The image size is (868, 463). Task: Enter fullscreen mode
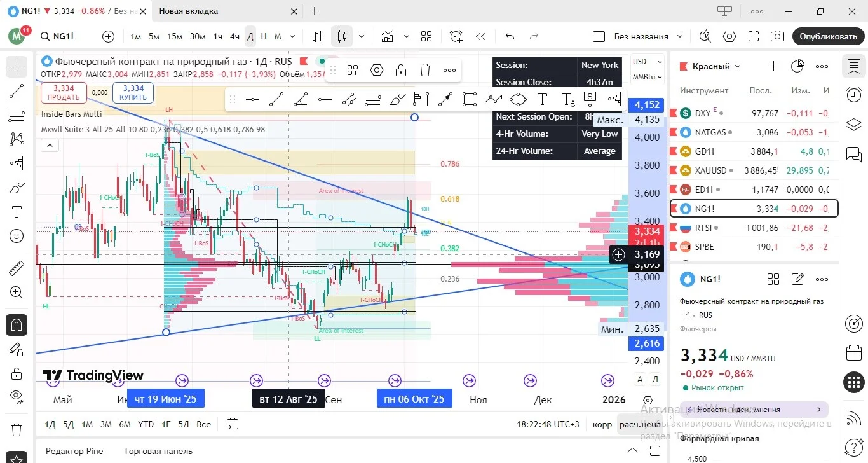pyautogui.click(x=753, y=36)
